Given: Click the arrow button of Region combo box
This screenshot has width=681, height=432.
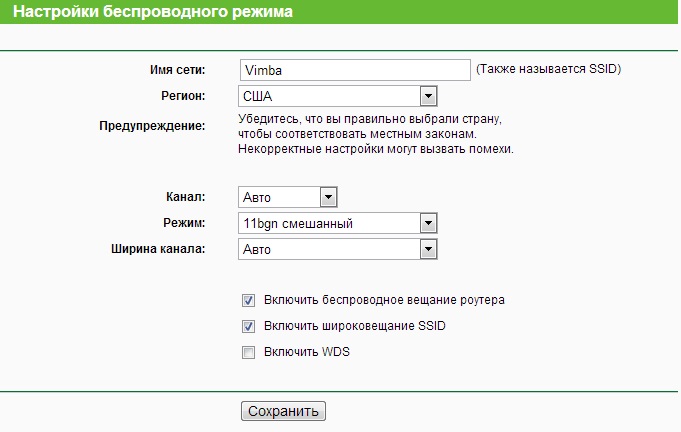Looking at the screenshot, I should [x=428, y=96].
